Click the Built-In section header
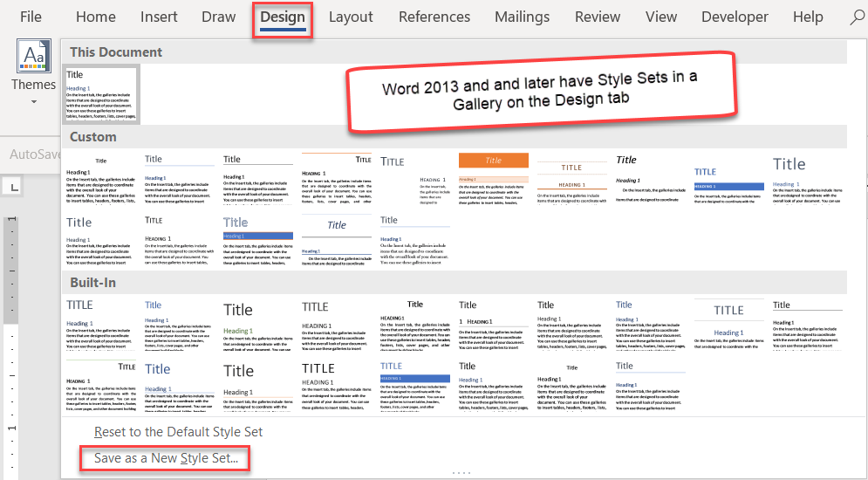This screenshot has height=480, width=868. (454, 283)
